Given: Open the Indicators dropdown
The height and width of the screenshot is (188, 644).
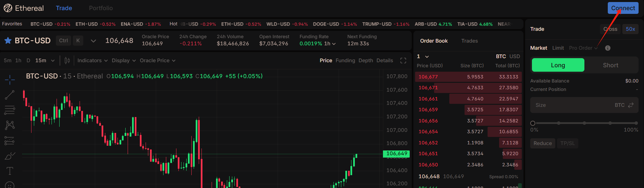Looking at the screenshot, I should pyautogui.click(x=92, y=61).
